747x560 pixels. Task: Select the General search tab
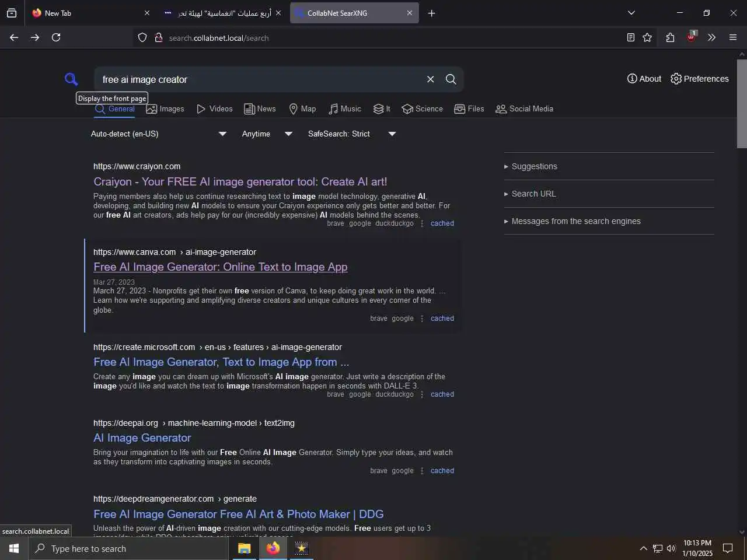click(x=115, y=108)
